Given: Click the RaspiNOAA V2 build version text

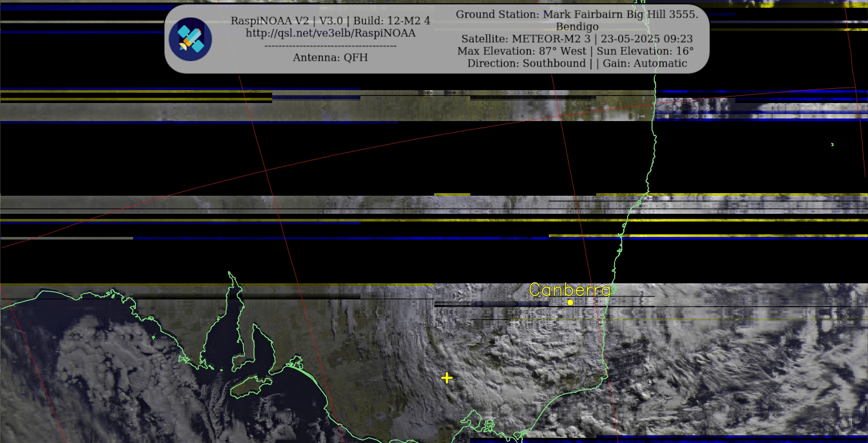Looking at the screenshot, I should (x=330, y=21).
